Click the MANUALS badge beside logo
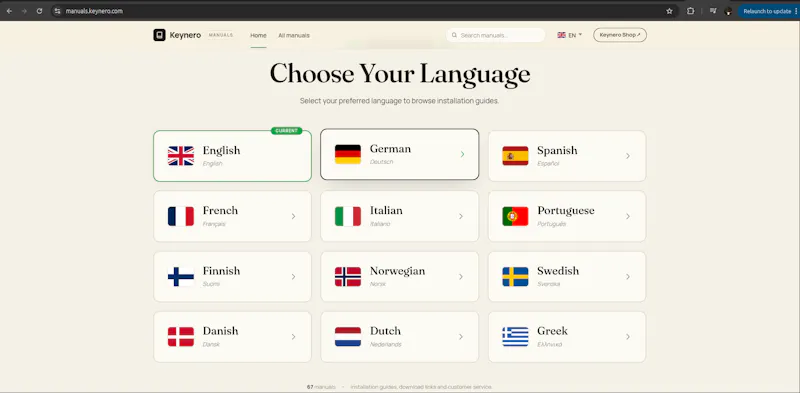This screenshot has height=393, width=800. (x=221, y=35)
